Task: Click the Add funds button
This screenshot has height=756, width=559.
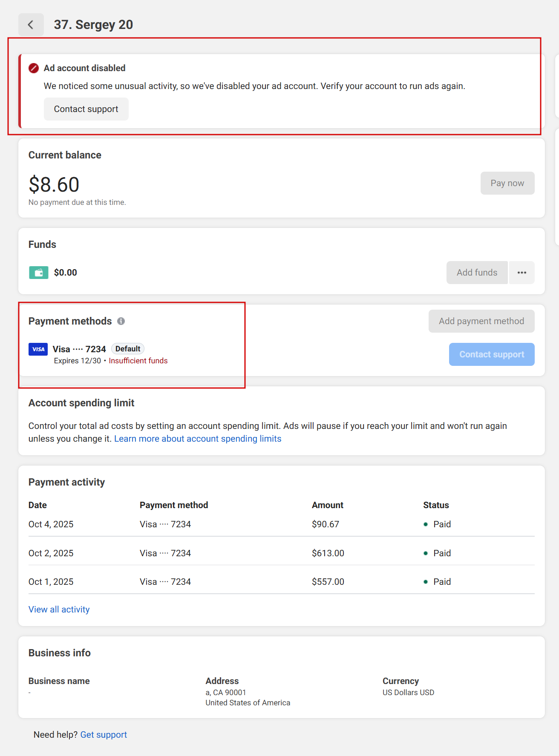Action: 477,273
